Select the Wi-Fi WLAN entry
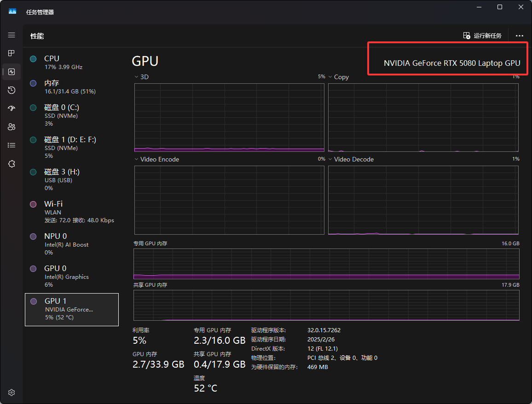Screen dimensions: 532x404 pyautogui.click(x=72, y=212)
